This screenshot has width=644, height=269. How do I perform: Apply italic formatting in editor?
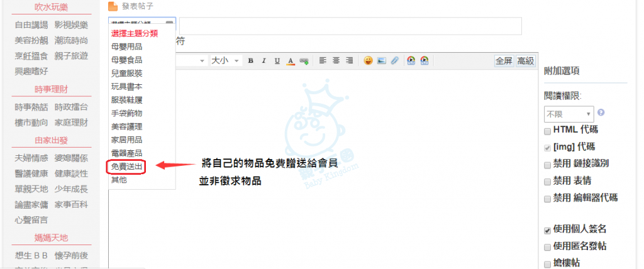264,61
